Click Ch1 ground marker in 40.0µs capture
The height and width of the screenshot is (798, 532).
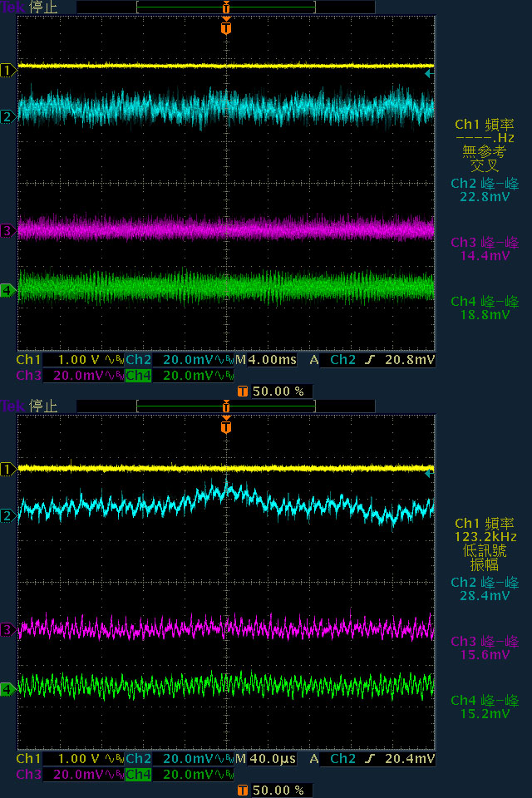click(7, 469)
